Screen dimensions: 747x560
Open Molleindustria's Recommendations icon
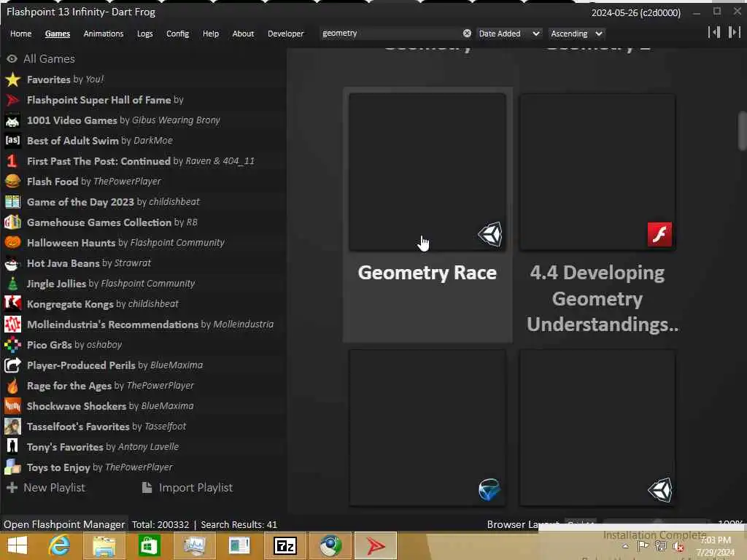(x=12, y=324)
